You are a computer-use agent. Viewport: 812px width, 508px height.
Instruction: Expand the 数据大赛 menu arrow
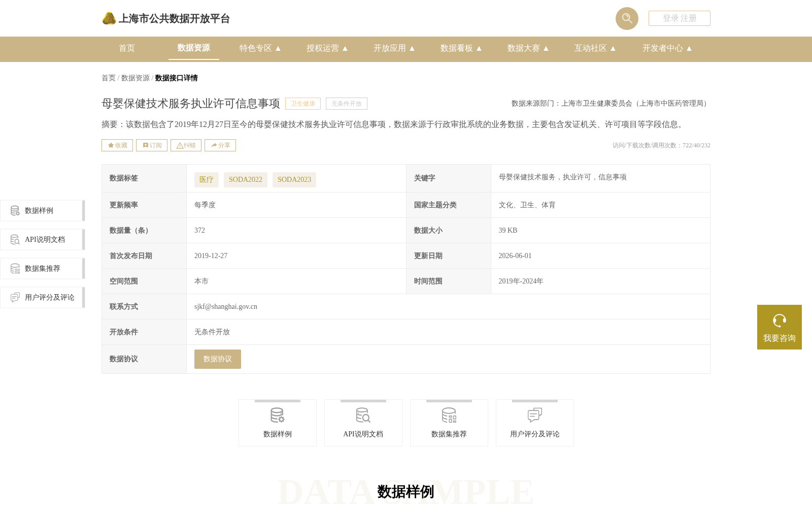(x=546, y=48)
